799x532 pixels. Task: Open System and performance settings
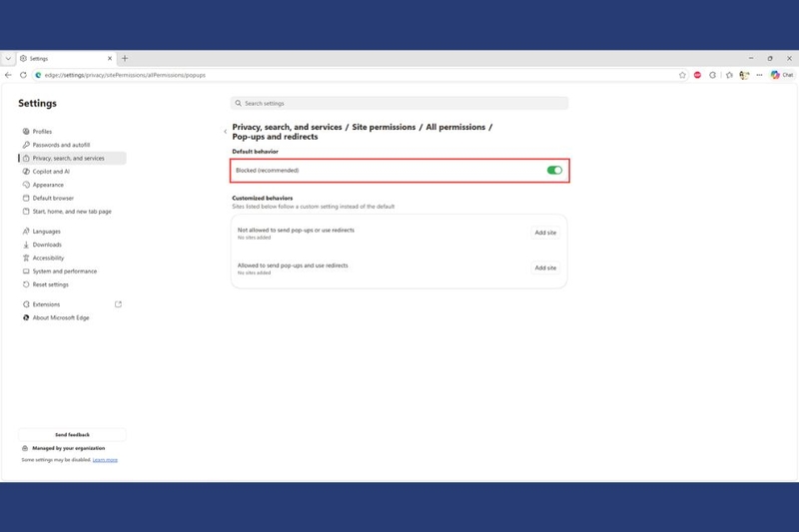pyautogui.click(x=65, y=271)
